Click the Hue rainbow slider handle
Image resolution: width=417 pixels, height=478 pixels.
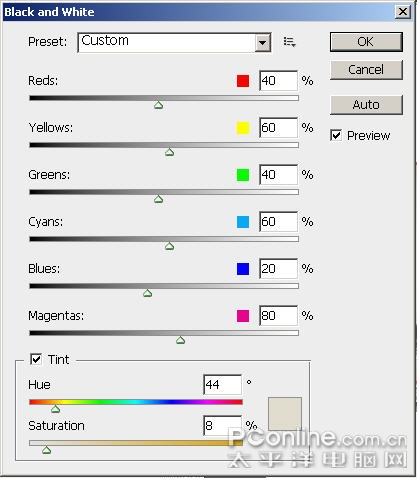coord(55,409)
